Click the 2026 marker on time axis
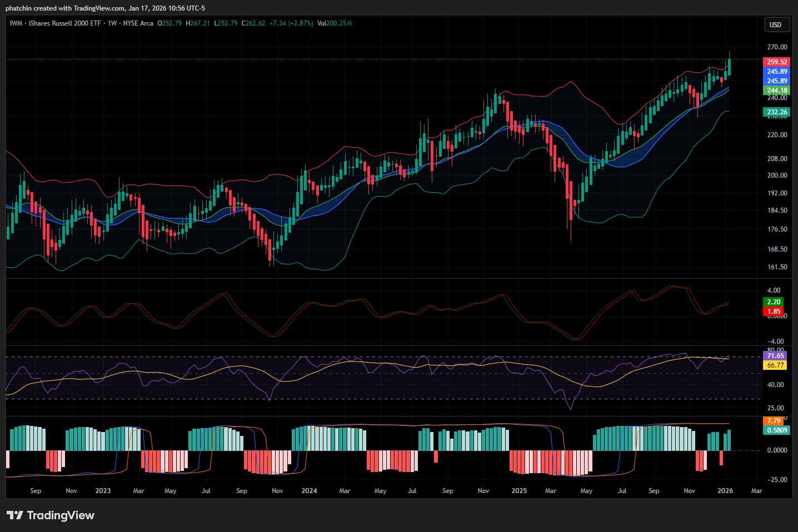This screenshot has width=798, height=532. 725,491
